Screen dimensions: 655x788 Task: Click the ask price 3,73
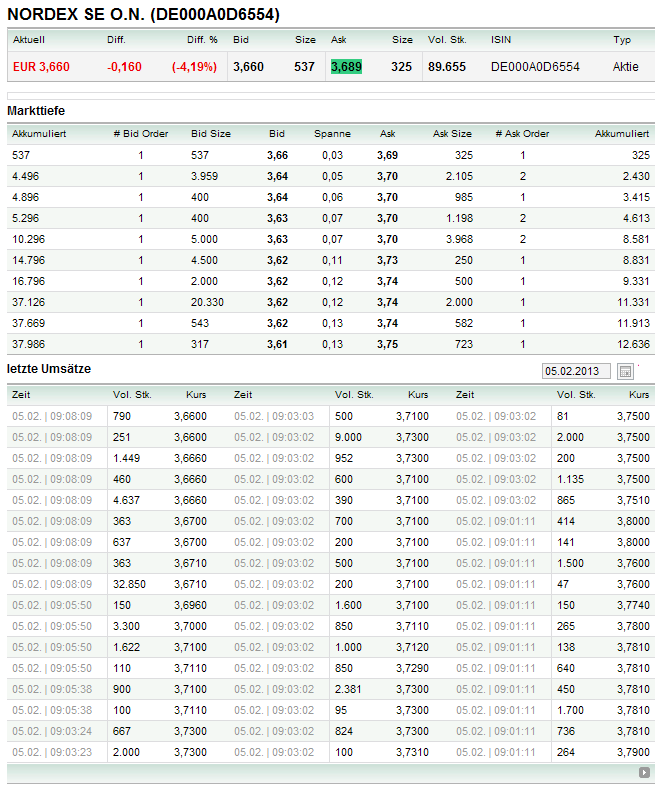(x=388, y=260)
